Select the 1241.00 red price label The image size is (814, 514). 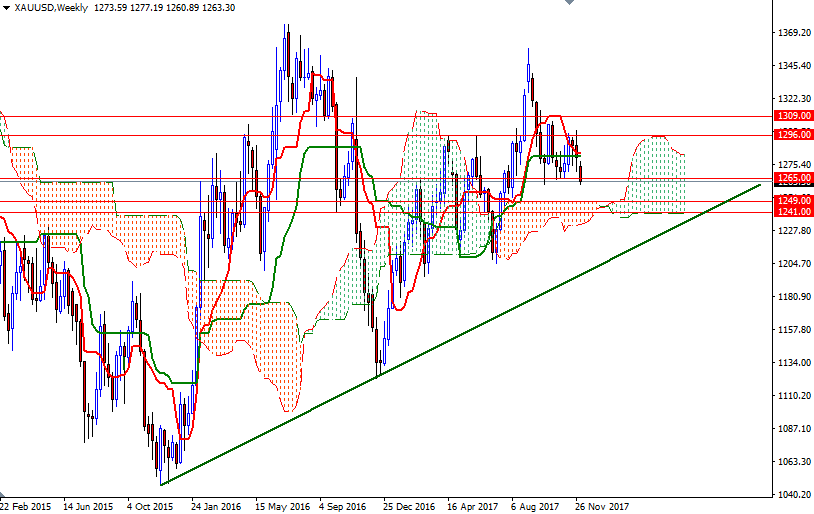pyautogui.click(x=793, y=211)
